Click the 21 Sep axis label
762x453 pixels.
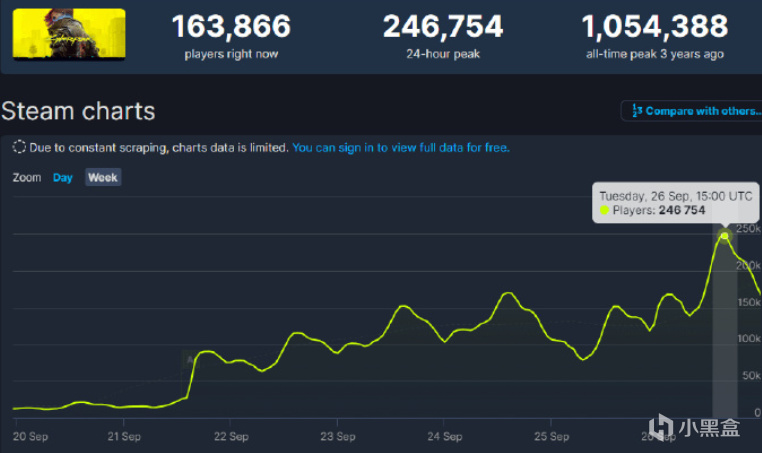click(124, 436)
